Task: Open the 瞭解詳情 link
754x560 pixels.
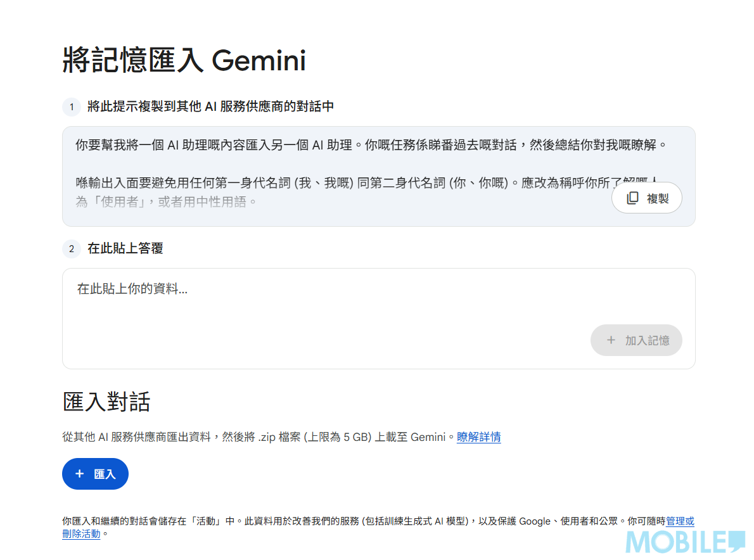Action: (x=478, y=437)
